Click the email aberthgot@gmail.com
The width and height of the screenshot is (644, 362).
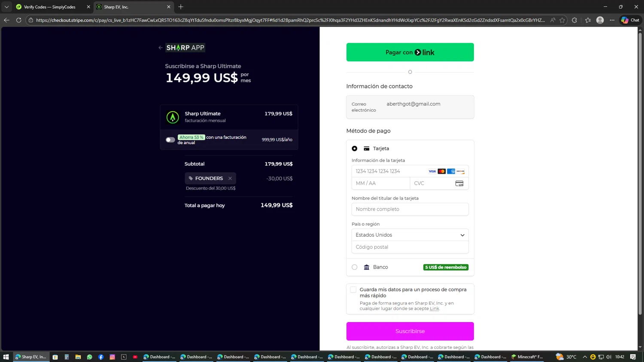coord(413,104)
